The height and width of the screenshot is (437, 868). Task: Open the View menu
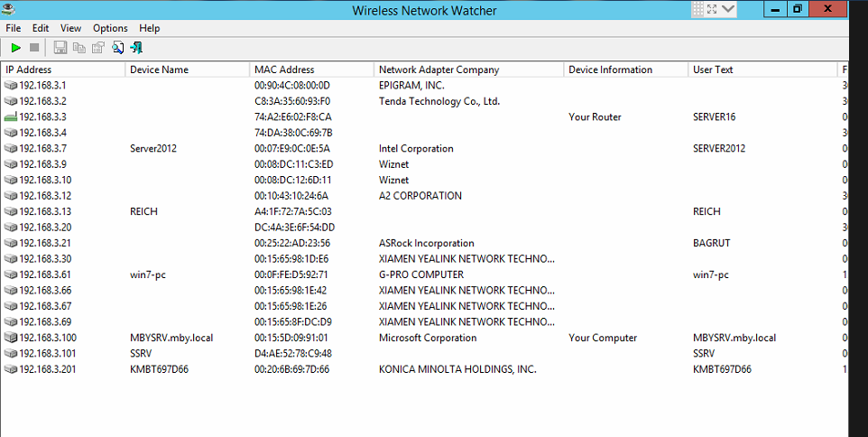pos(70,28)
